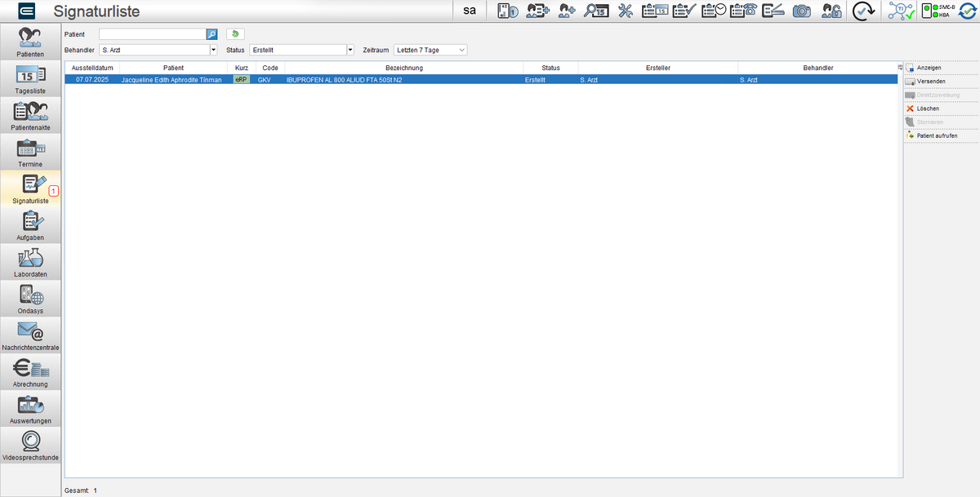Click the application logo icon top-left
This screenshot has height=497, width=980.
coord(26,11)
